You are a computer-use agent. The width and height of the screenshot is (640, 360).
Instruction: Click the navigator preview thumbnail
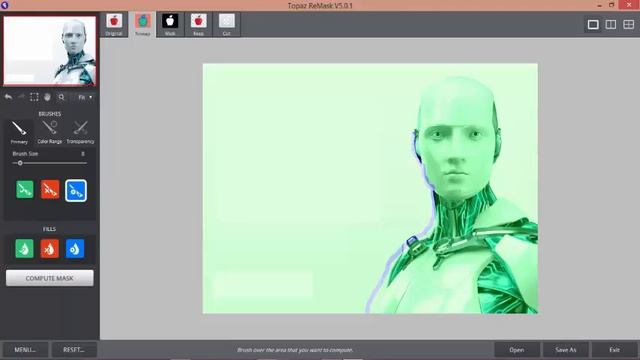pos(50,51)
